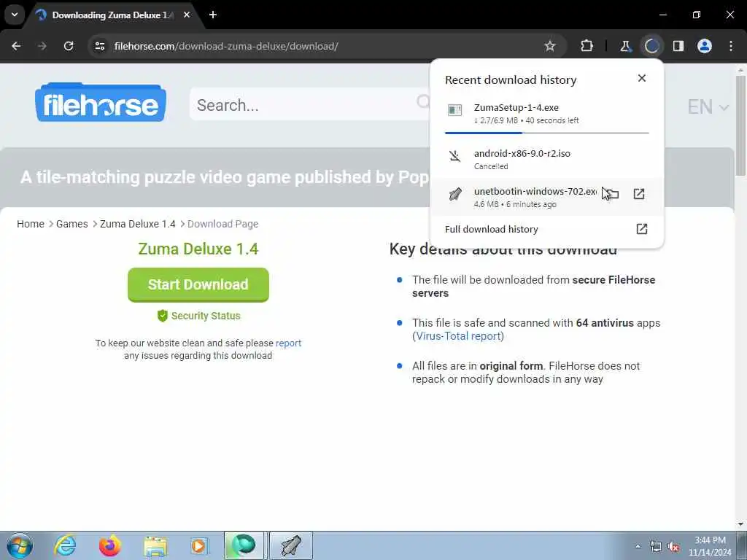
Task: Click the unetbootin rocket file icon
Action: point(455,194)
